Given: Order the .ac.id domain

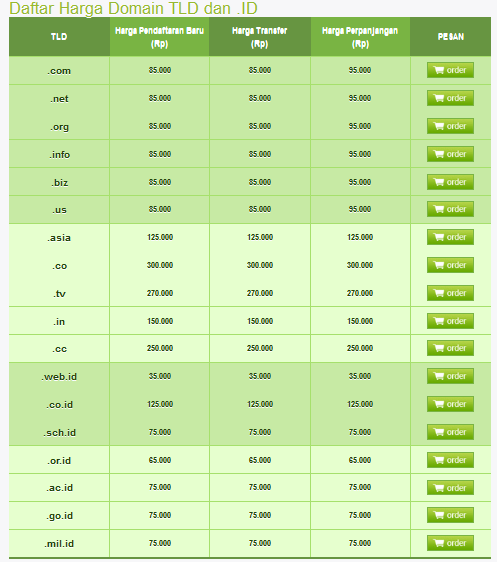Looking at the screenshot, I should click(450, 488).
